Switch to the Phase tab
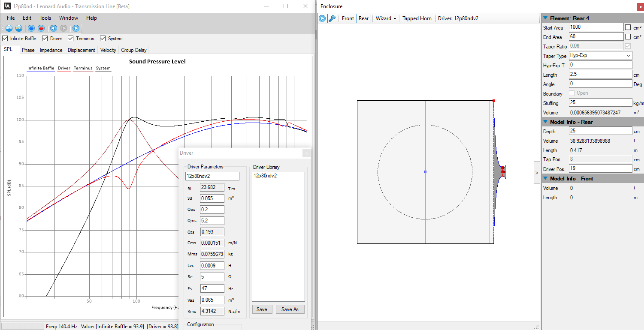 click(28, 50)
